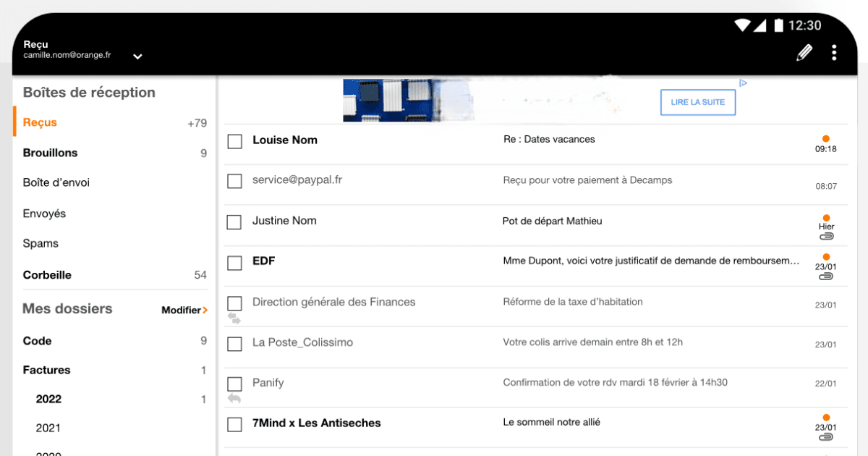Check the Louise Nom email checkbox
The height and width of the screenshot is (456, 868).
pyautogui.click(x=234, y=141)
